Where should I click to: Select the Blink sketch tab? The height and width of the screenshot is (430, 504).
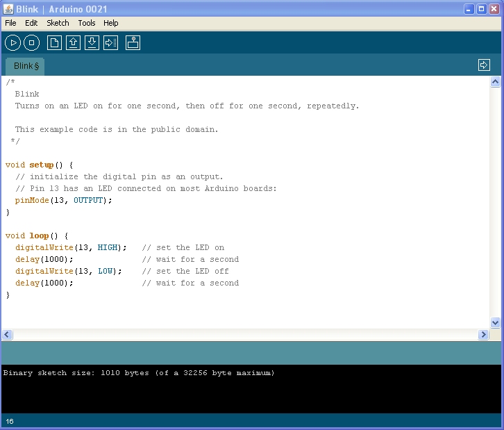pyautogui.click(x=26, y=66)
